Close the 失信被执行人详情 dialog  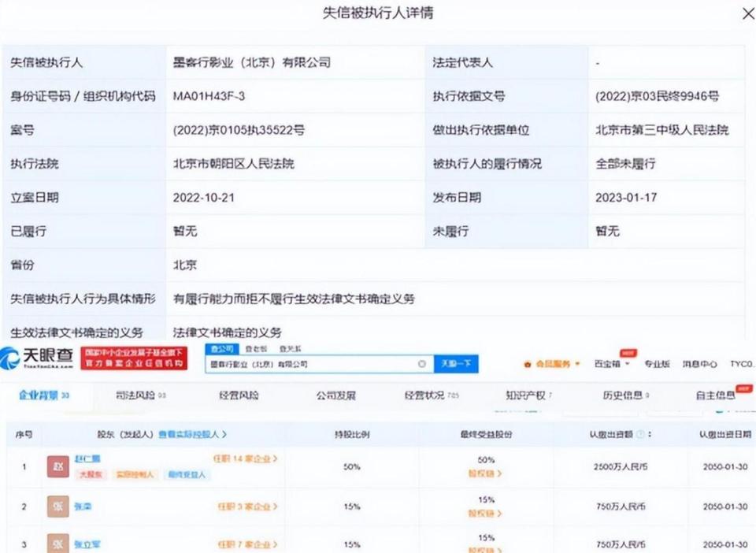click(747, 13)
